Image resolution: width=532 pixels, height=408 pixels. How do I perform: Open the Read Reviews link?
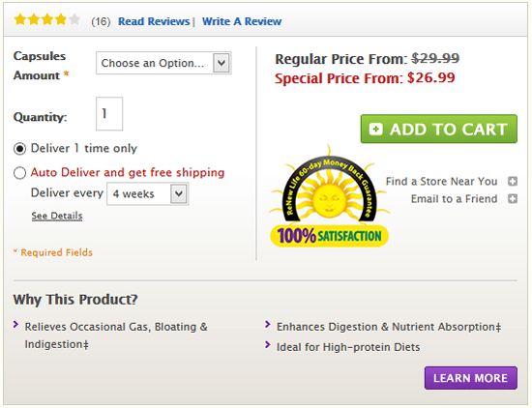click(154, 21)
